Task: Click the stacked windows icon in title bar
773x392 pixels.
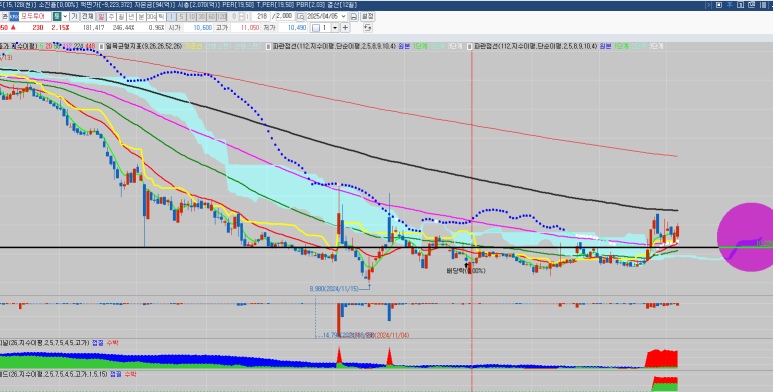Action: tap(751, 5)
